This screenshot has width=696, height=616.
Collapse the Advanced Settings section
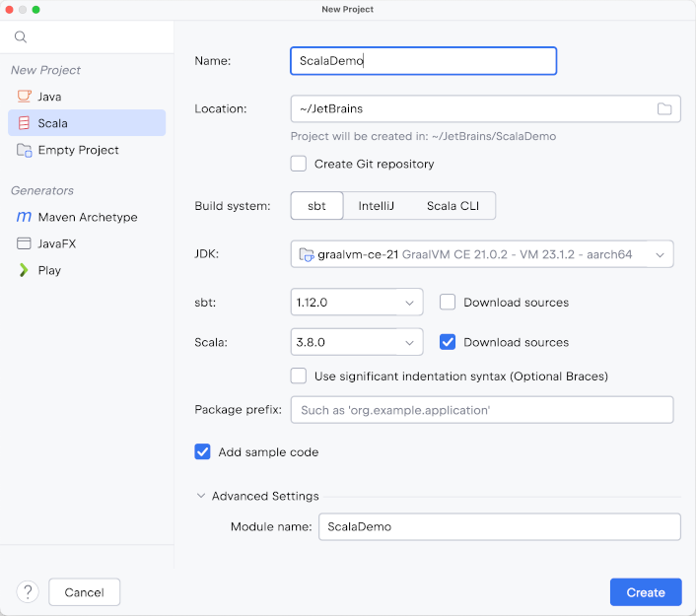tap(201, 496)
